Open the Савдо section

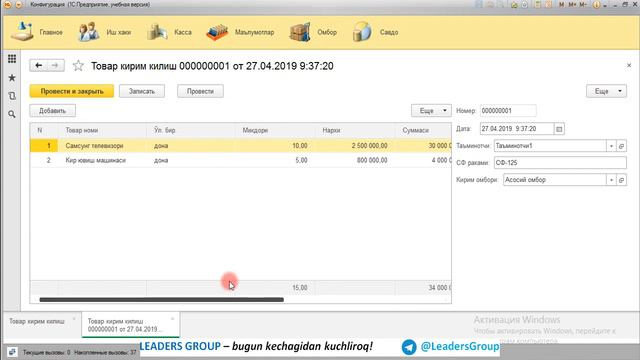pos(375,32)
